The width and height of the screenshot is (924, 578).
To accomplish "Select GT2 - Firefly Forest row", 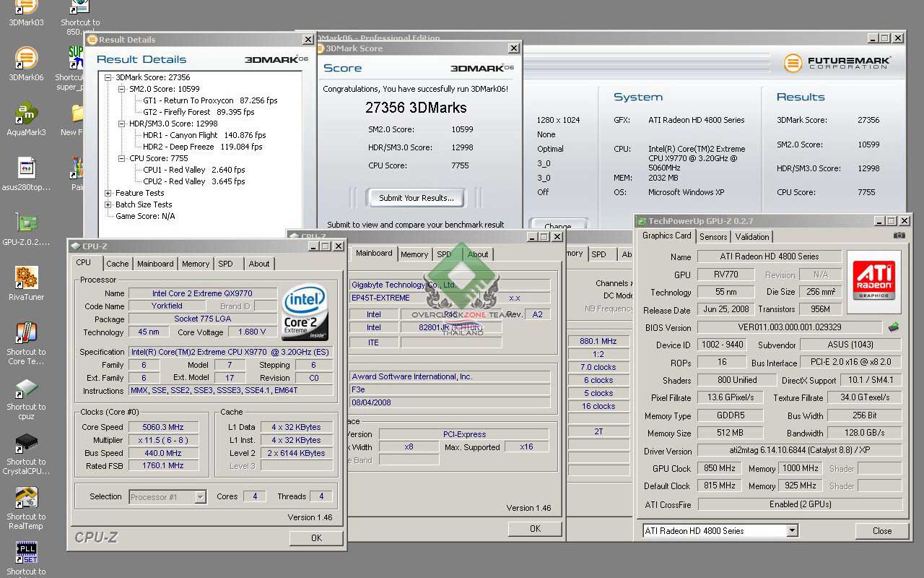I will 199,112.
